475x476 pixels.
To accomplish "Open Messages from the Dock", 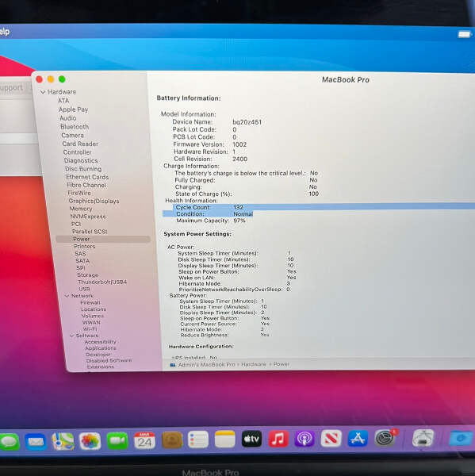I will click(x=9, y=441).
